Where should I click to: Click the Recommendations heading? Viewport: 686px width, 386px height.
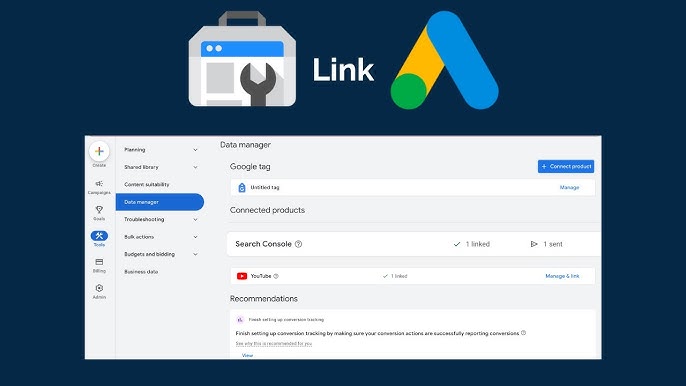[x=264, y=299]
